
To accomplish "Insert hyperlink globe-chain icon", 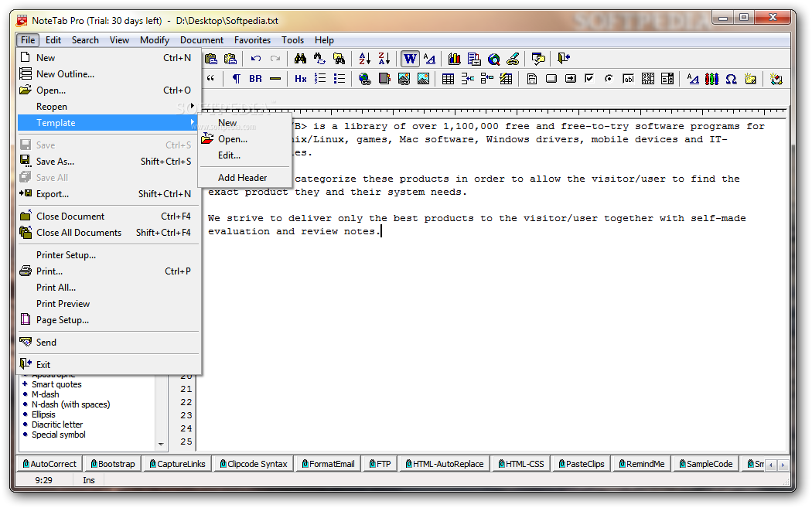I will [365, 79].
